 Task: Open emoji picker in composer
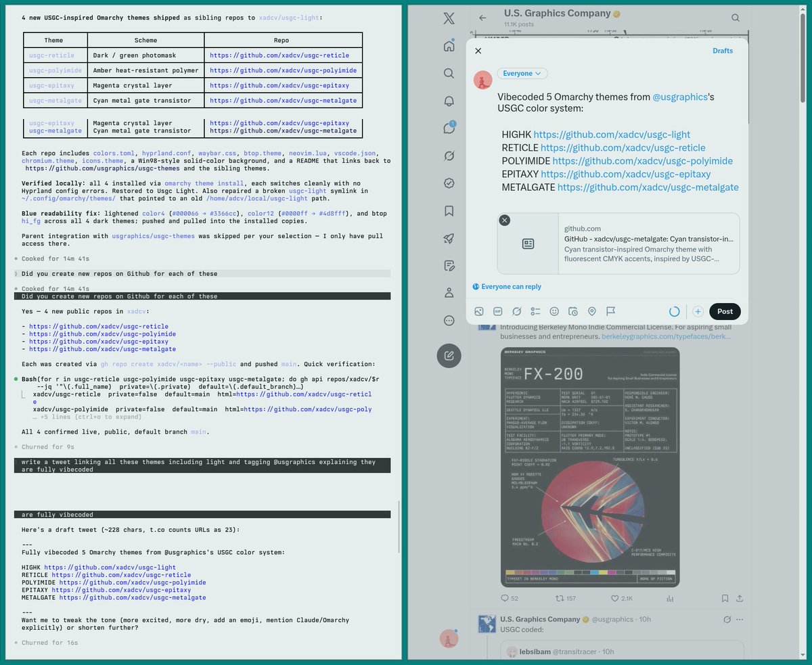pos(554,311)
